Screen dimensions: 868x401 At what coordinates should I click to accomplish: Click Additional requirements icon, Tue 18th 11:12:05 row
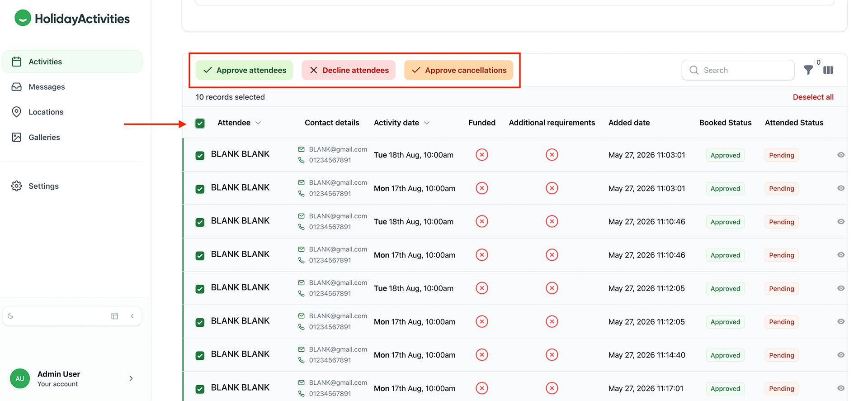tap(552, 288)
